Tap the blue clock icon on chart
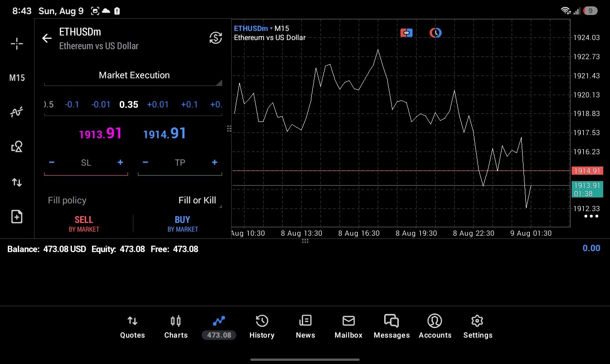Viewport: 610px width, 364px height. pos(436,33)
